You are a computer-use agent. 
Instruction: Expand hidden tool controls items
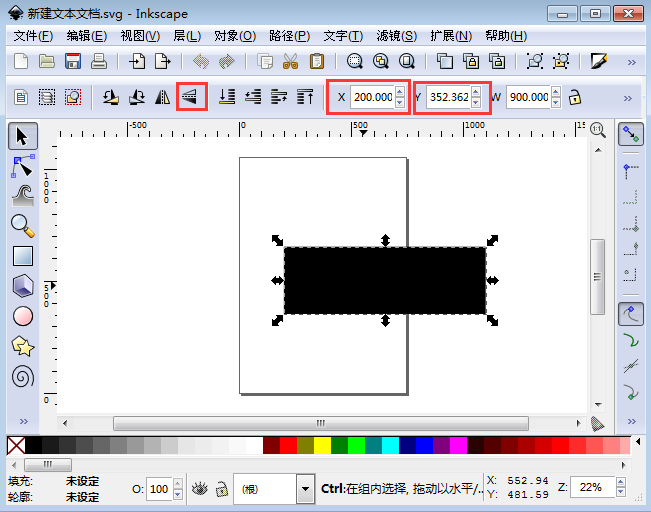628,98
